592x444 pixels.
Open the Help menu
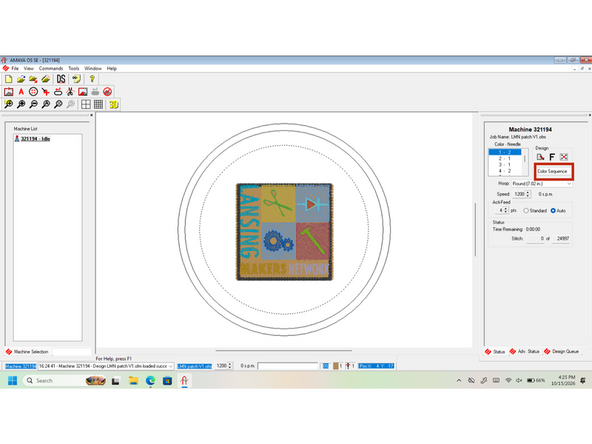[111, 68]
